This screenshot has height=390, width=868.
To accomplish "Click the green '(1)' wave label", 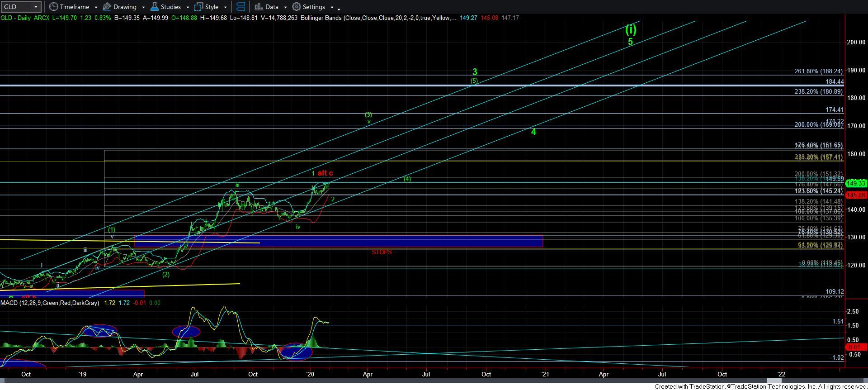I will pyautogui.click(x=112, y=230).
